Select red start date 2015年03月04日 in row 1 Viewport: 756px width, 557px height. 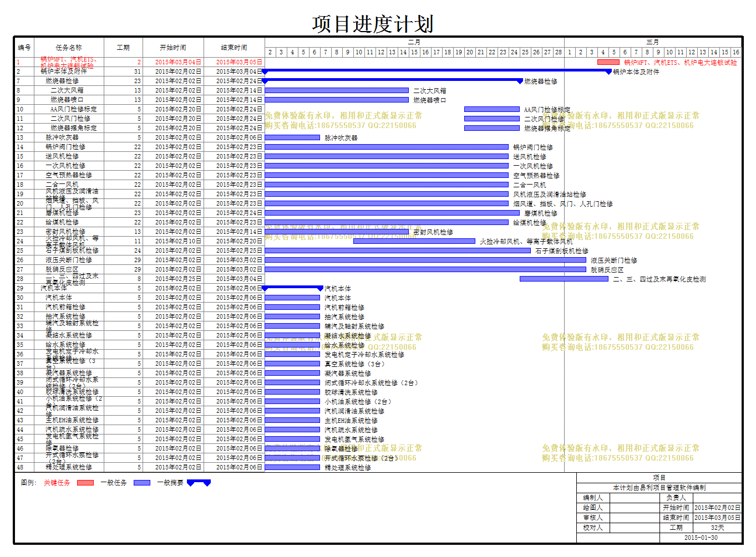pos(178,62)
